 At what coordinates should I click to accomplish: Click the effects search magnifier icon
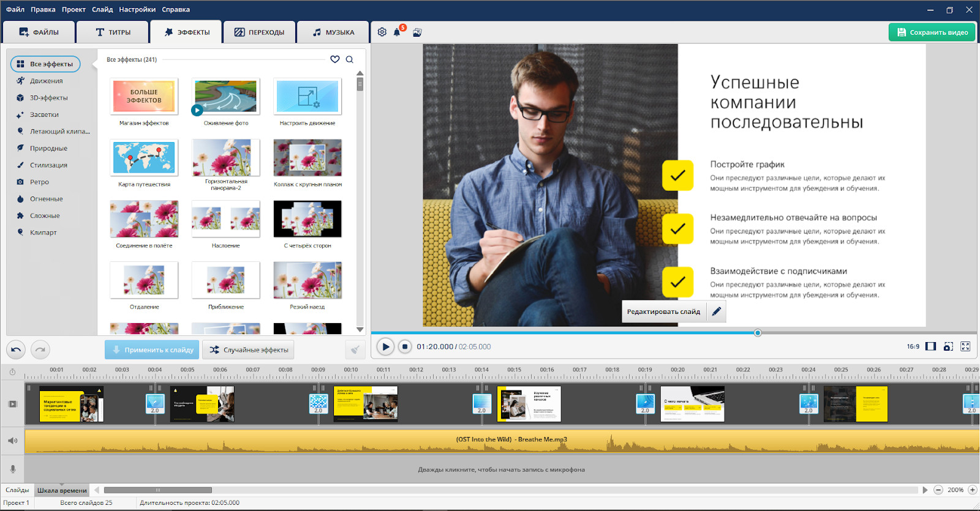tap(350, 59)
